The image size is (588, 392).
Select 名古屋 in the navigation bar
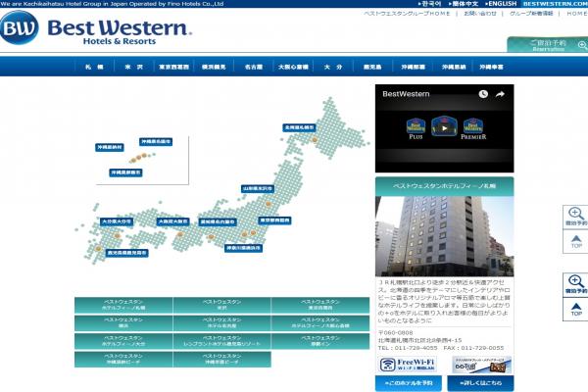click(254, 67)
